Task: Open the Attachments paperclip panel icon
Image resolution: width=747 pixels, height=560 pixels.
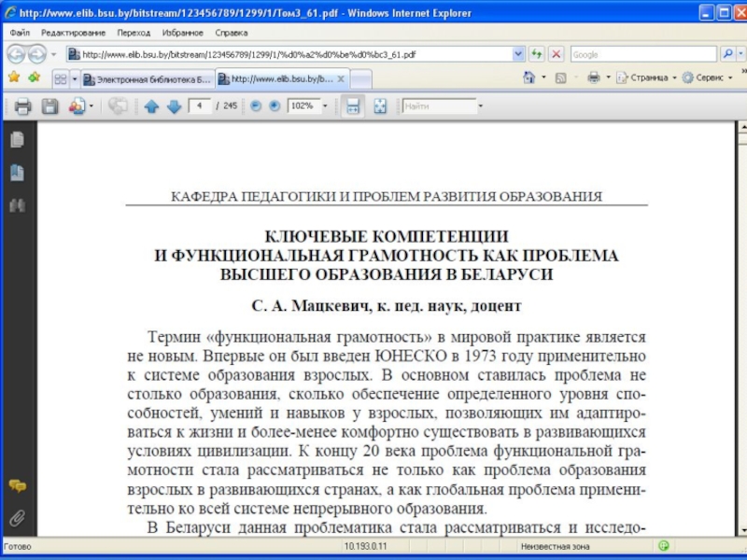Action: 17,518
